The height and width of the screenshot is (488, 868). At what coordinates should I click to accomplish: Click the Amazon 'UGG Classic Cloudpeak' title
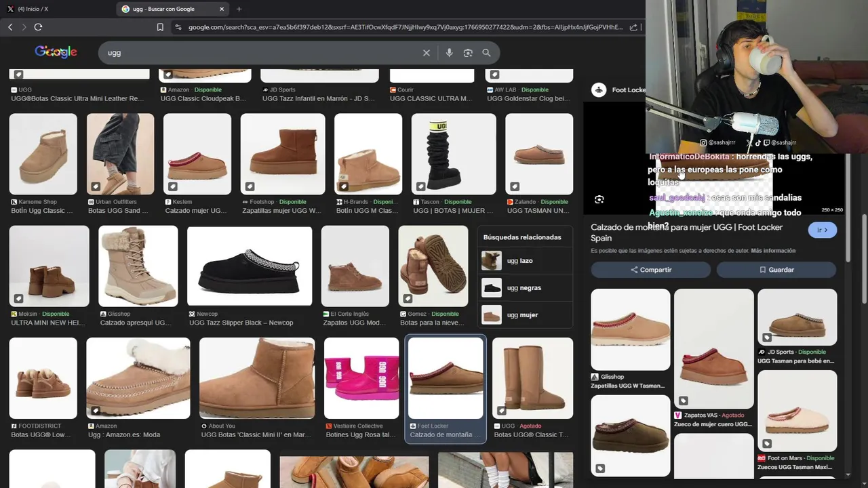click(203, 99)
